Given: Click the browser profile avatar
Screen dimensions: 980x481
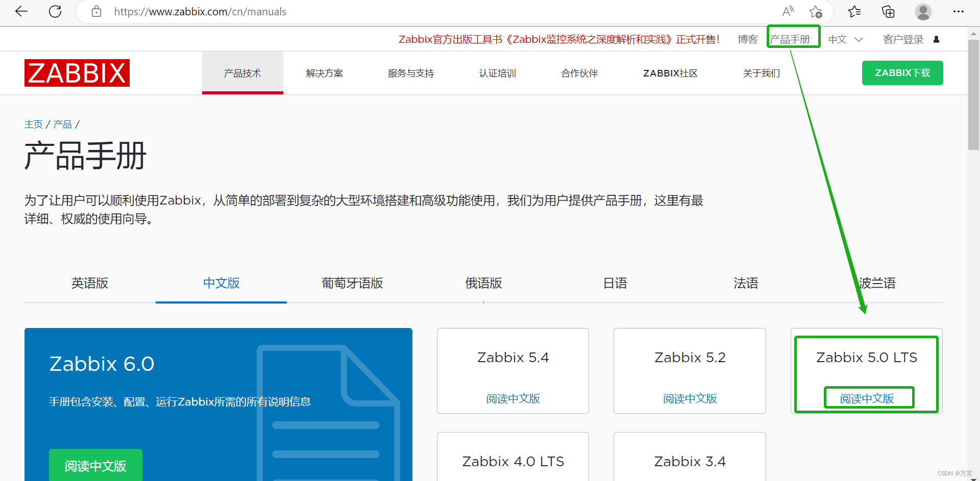Looking at the screenshot, I should (x=923, y=11).
